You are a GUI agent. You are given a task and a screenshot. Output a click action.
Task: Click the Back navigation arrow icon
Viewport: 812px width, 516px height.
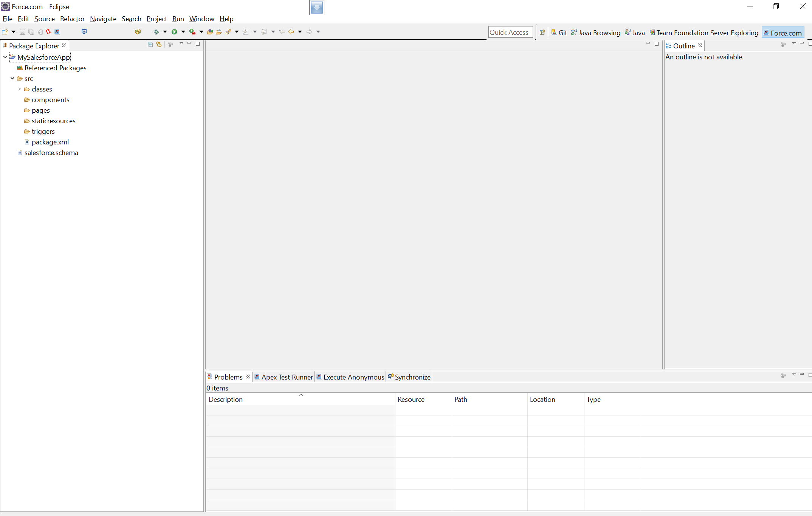[291, 32]
